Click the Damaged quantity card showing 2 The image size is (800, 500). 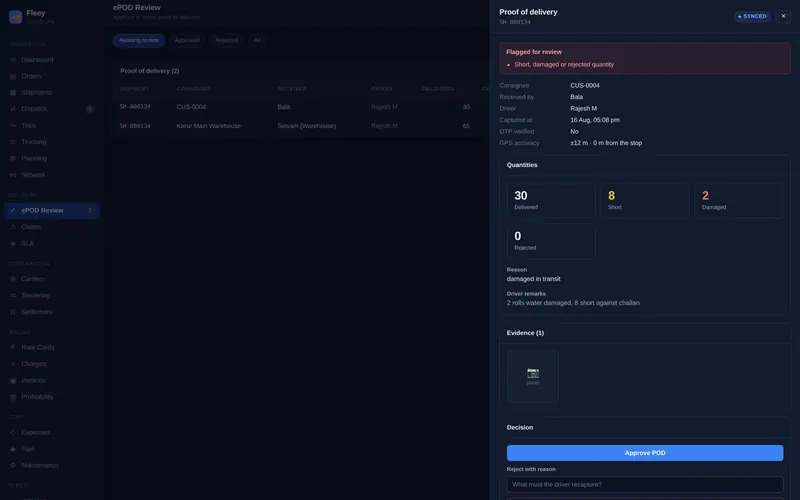739,201
